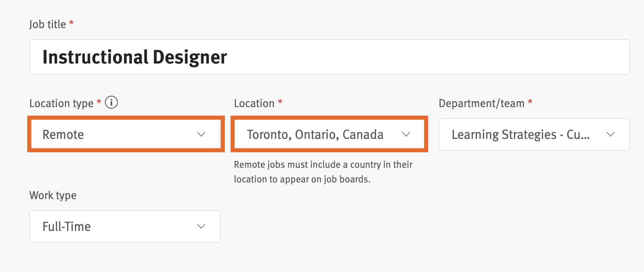This screenshot has height=272, width=644.
Task: Select the Instructional Designer text in Job title
Action: tap(134, 57)
